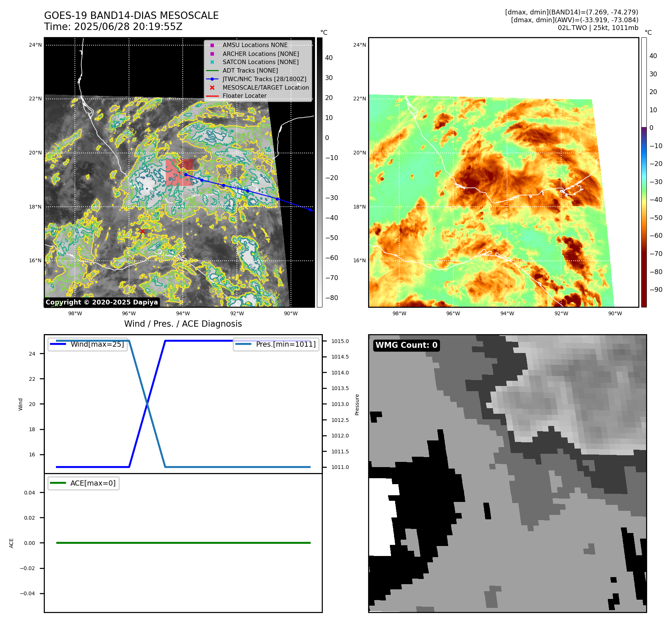Image resolution: width=672 pixels, height=626 pixels.
Task: Click the '24°N' latitude label on left map
Action: (x=35, y=45)
